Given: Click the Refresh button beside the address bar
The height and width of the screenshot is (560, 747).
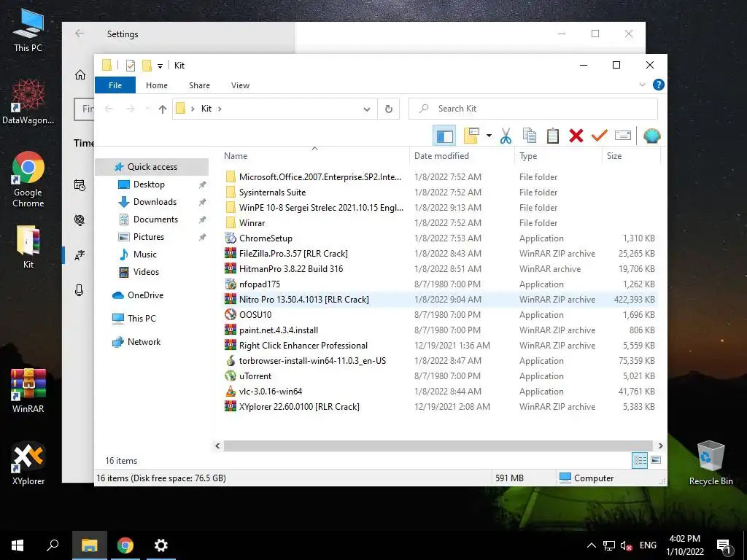Looking at the screenshot, I should (389, 109).
